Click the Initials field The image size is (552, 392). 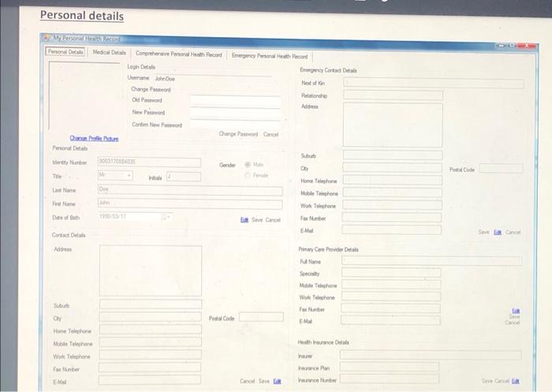(184, 177)
